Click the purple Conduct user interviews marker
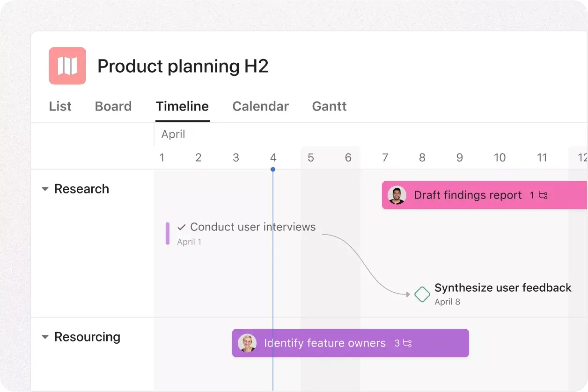This screenshot has height=392, width=588. (x=167, y=233)
